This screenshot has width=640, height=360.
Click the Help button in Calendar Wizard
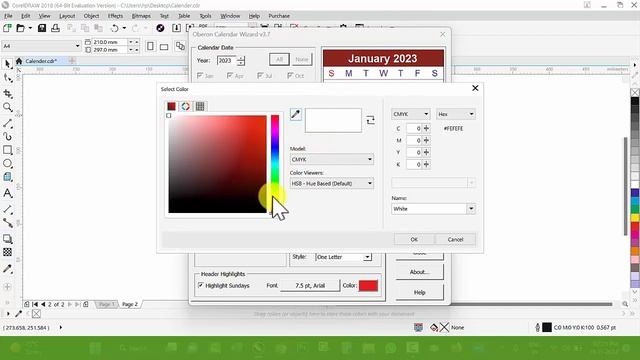pyautogui.click(x=419, y=292)
